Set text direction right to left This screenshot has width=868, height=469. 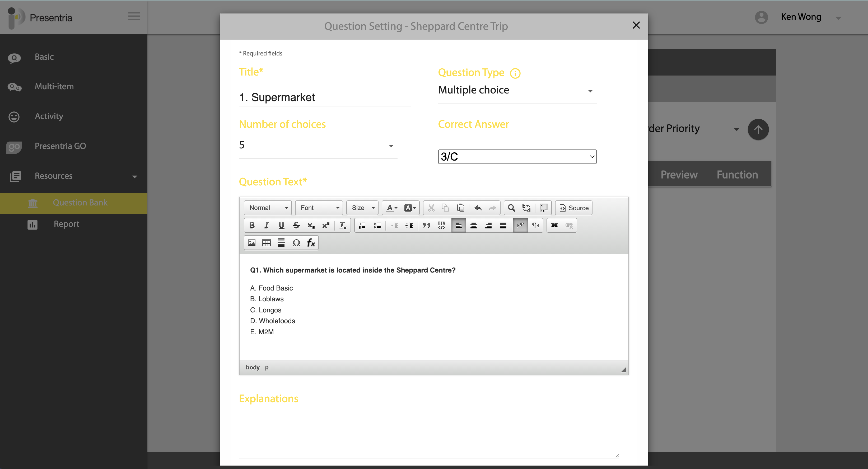[x=535, y=226]
